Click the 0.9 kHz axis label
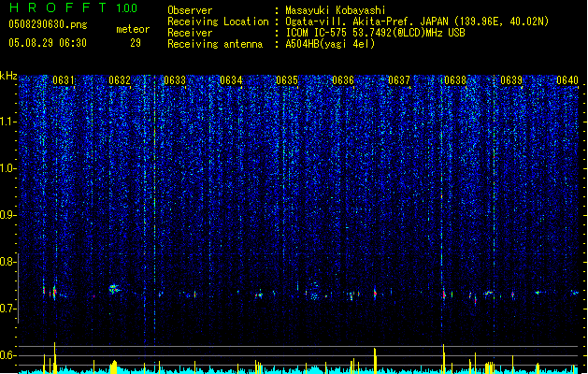This screenshot has height=374, width=588. coord(8,215)
